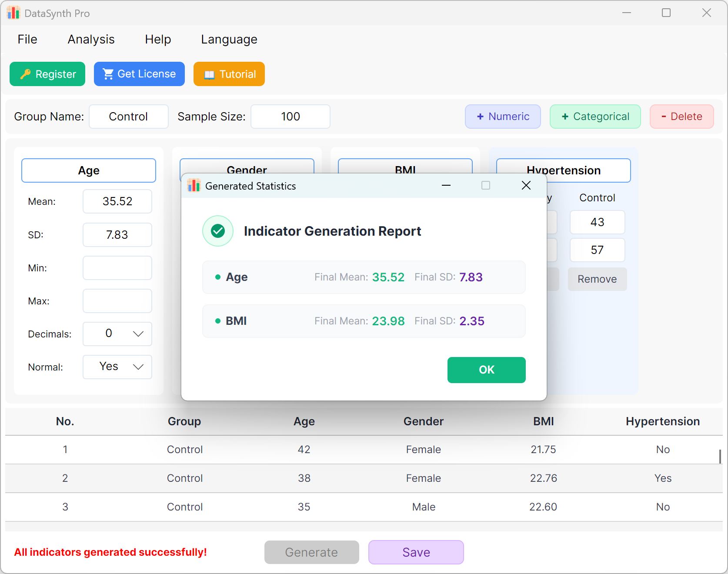Open the Help menu
Image resolution: width=728 pixels, height=574 pixels.
click(158, 40)
